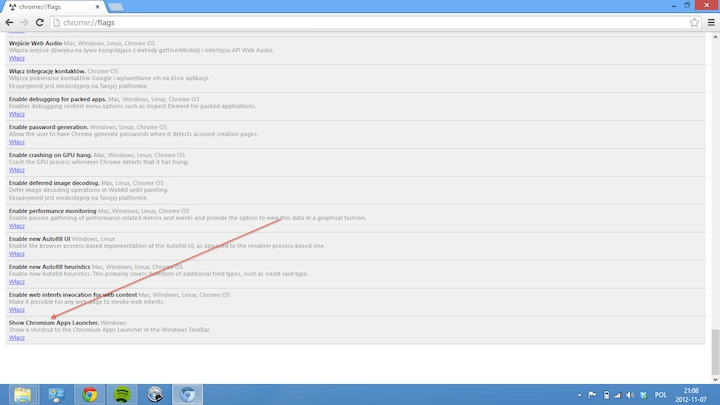Screen dimensions: 720x405
Task: Change input language via POL indicator
Action: 661,395
